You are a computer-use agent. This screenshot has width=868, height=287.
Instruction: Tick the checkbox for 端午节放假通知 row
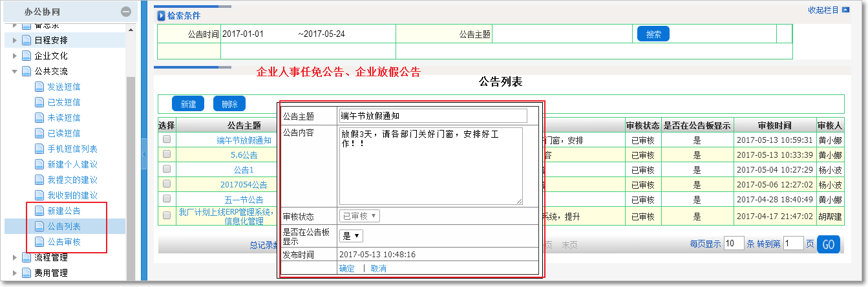[167, 139]
